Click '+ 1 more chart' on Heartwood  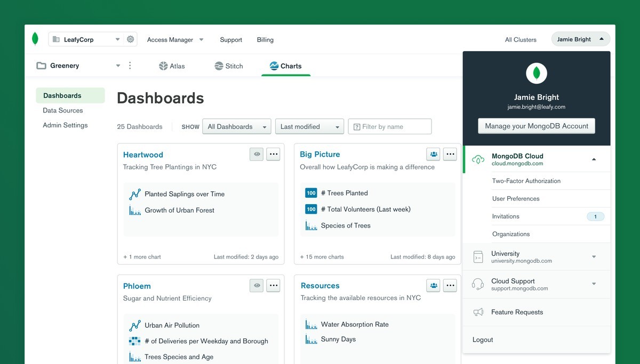pyautogui.click(x=142, y=257)
